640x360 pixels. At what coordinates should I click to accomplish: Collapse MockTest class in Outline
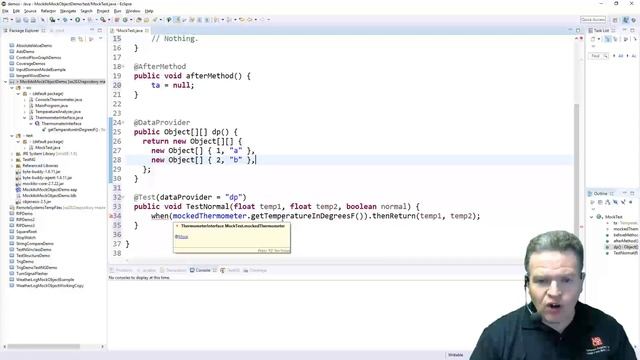[591, 217]
